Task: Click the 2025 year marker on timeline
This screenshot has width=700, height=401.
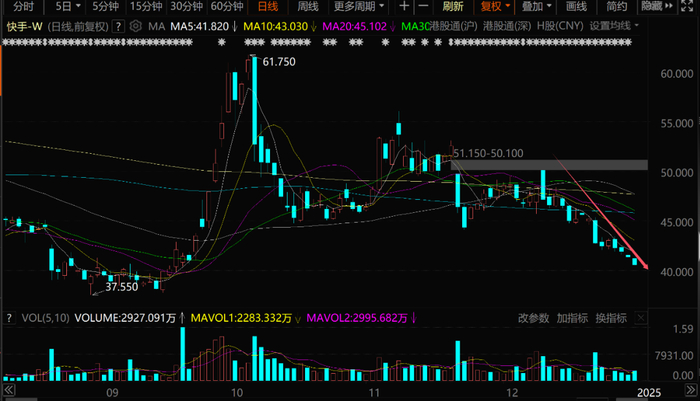Action: click(649, 393)
